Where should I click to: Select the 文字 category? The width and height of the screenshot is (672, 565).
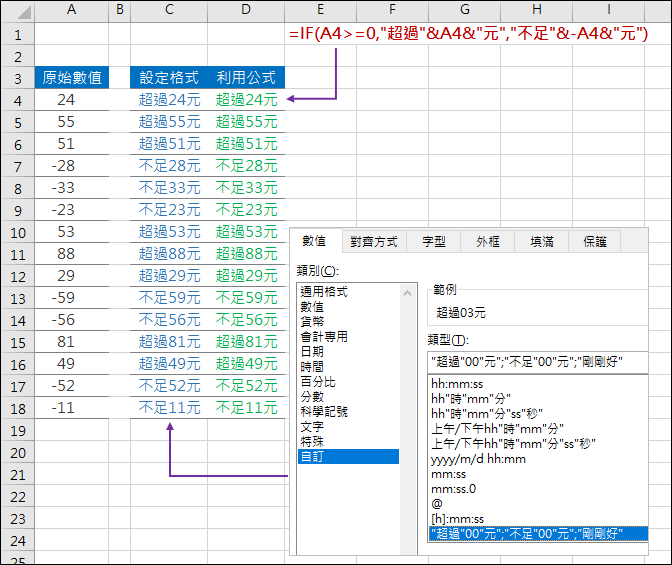(x=348, y=427)
